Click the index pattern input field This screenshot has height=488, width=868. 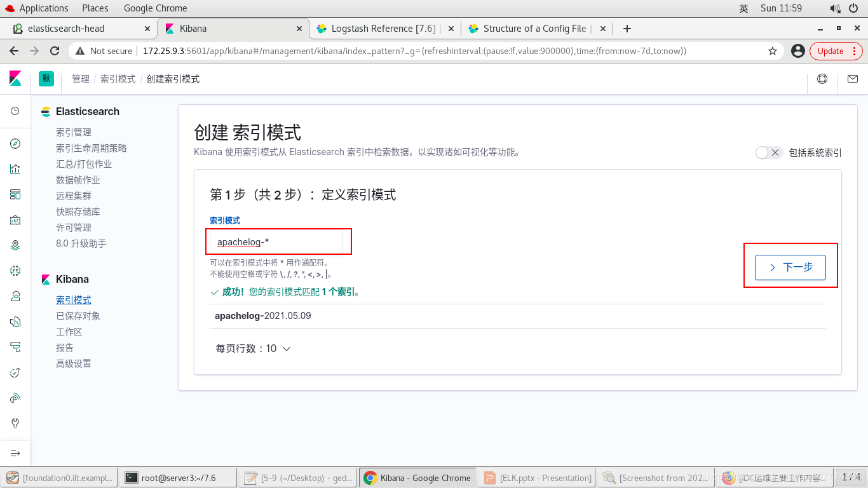coord(276,242)
